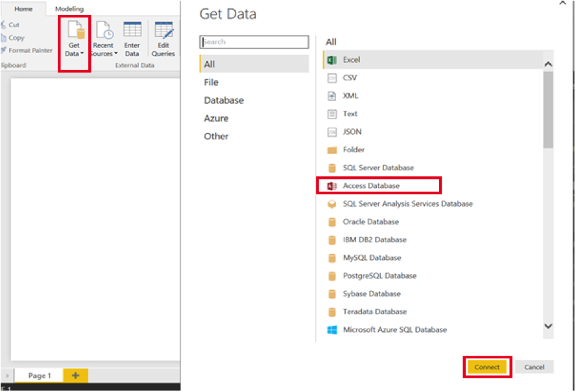The width and height of the screenshot is (576, 392).
Task: Select Microsoft Azure SQL Database text
Action: 395,330
